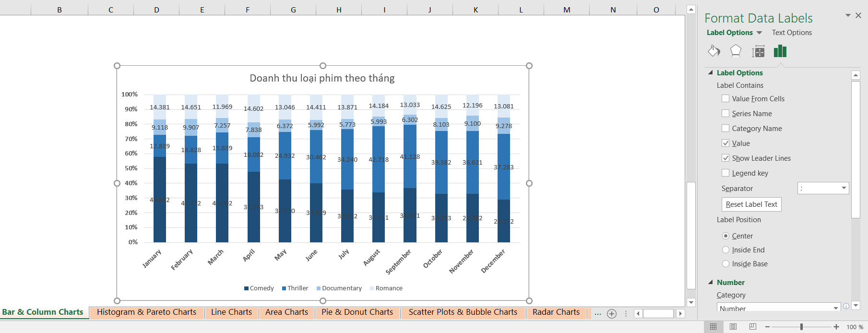Switch to Page Break Preview view
The image size is (868, 333).
(x=753, y=327)
